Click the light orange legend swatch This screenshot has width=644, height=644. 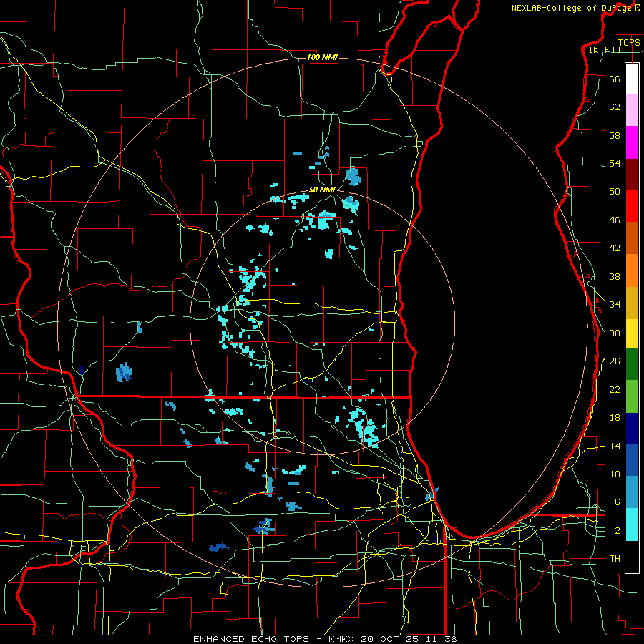point(632,270)
